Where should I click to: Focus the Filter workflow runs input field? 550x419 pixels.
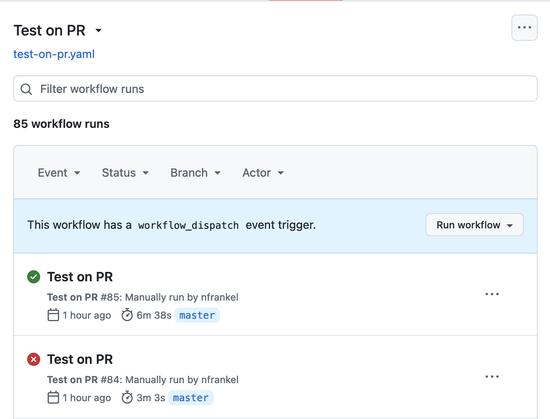coord(275,89)
